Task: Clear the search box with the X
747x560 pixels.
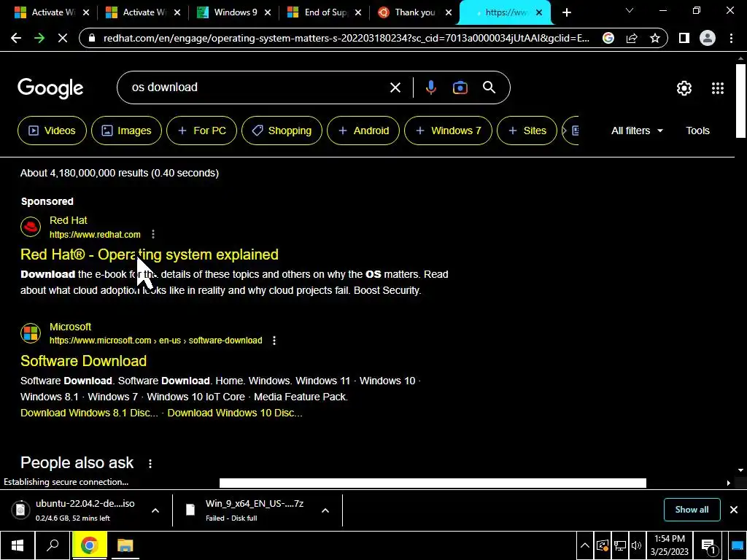Action: click(x=395, y=87)
